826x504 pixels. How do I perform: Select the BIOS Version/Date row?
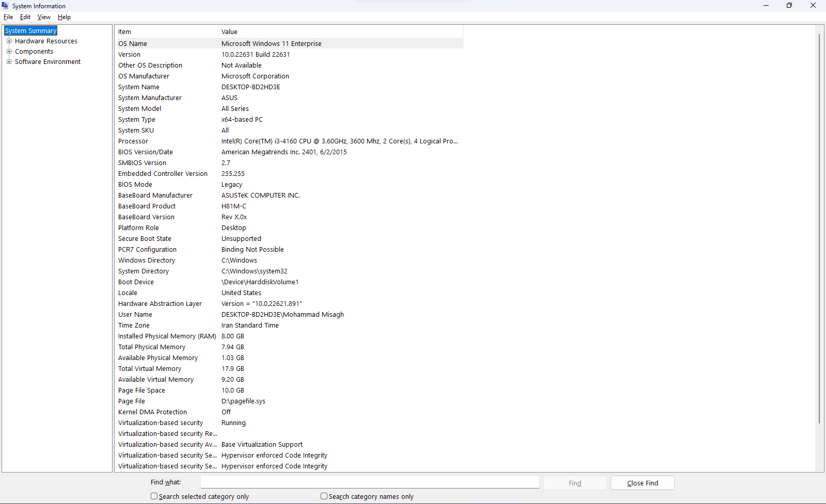pos(289,152)
